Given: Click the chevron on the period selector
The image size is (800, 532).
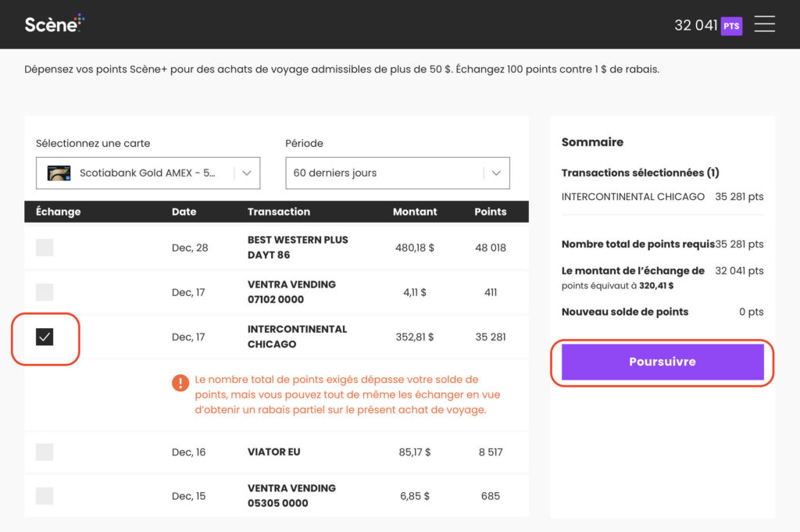Looking at the screenshot, I should point(496,173).
